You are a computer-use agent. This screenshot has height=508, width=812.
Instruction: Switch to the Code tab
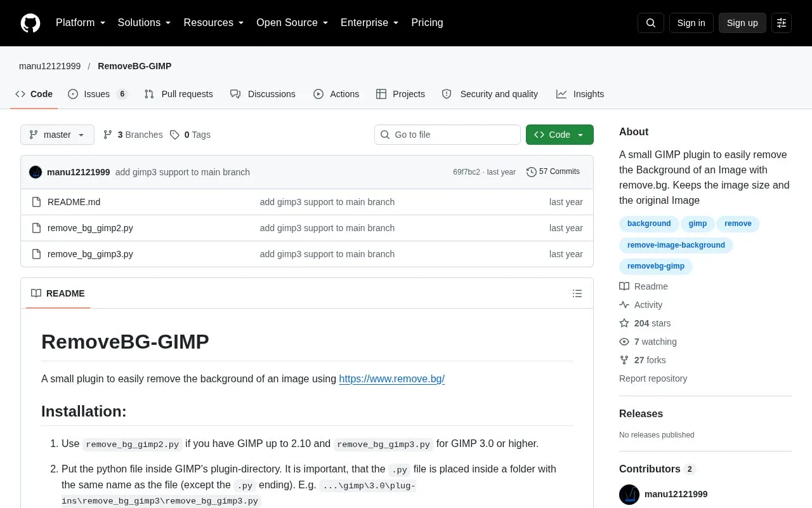pos(34,94)
